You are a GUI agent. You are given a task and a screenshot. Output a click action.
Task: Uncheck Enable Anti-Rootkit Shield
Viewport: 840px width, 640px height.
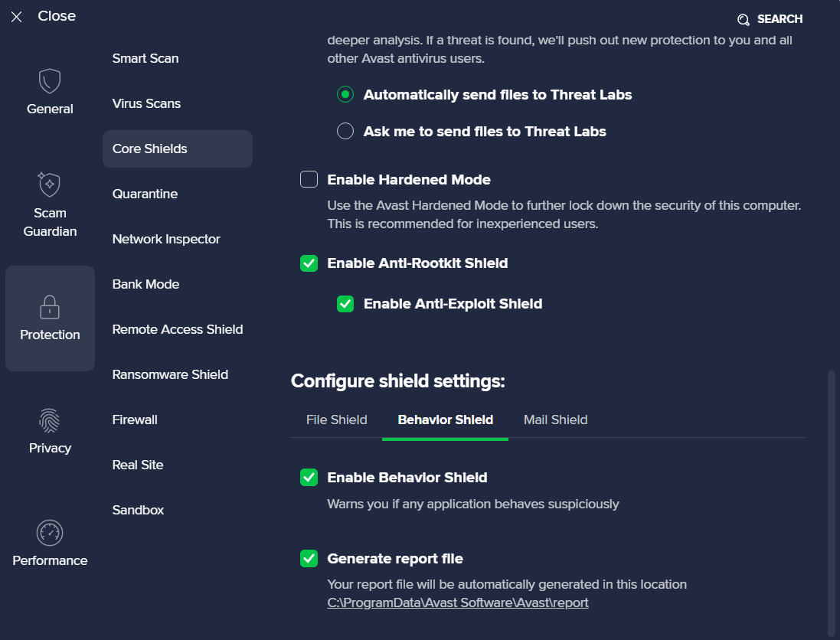309,263
